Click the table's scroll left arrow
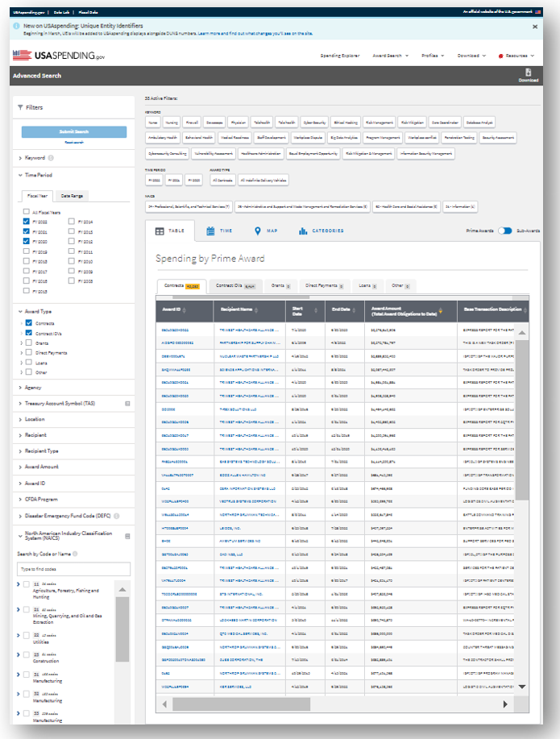The width and height of the screenshot is (560, 739). (164, 704)
